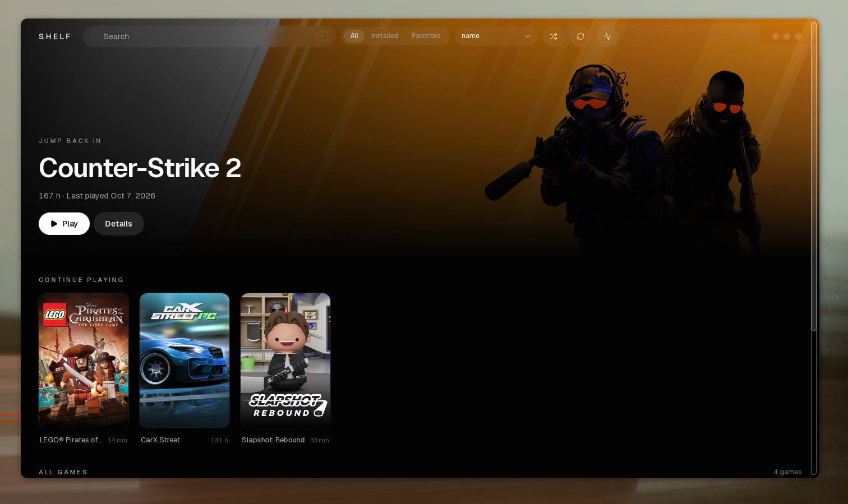Open the activity pulse icon
The image size is (848, 504).
pos(607,36)
